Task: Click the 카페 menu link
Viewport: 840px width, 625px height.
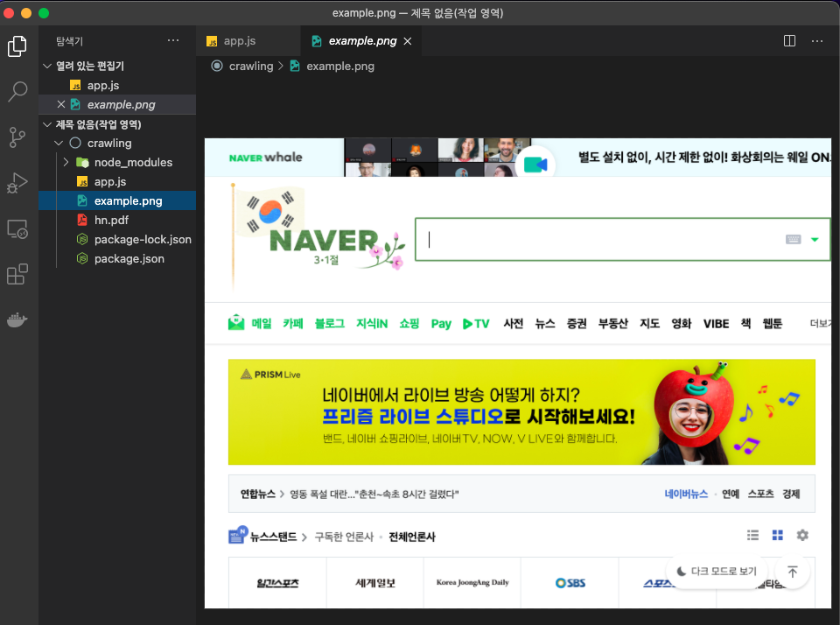Action: pos(293,323)
